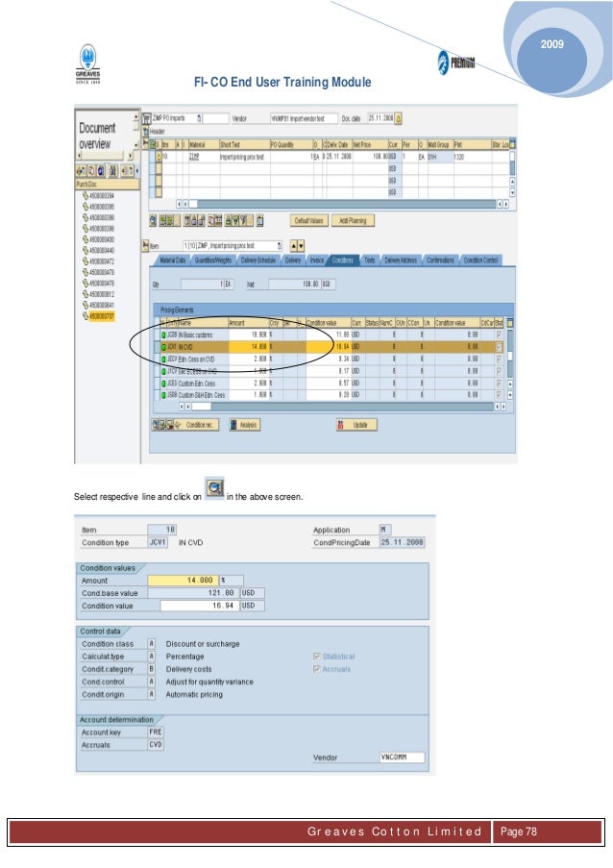Click previous item arrow button

point(294,246)
